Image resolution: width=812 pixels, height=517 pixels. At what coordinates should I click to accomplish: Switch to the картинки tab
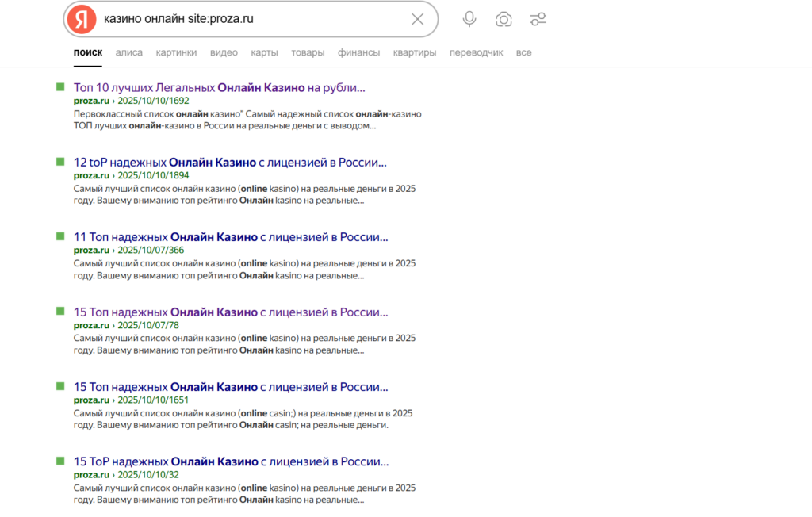click(x=176, y=52)
